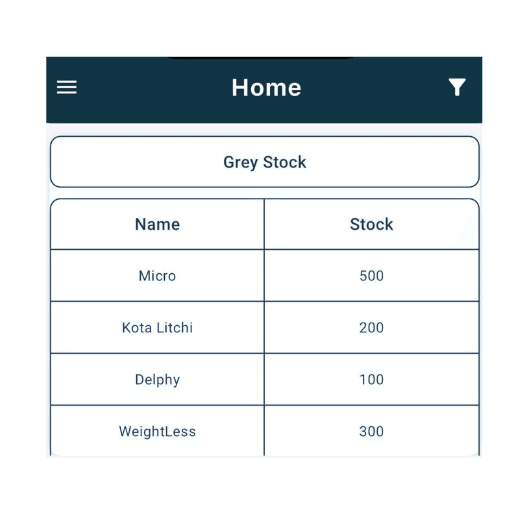
Task: Click the 100 stock value
Action: [x=371, y=379]
